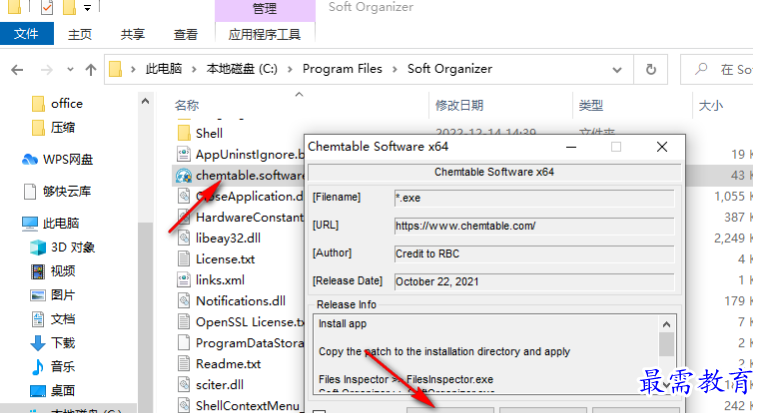Select ProgramDataStorage file icon
The height and width of the screenshot is (413, 761).
click(x=184, y=343)
